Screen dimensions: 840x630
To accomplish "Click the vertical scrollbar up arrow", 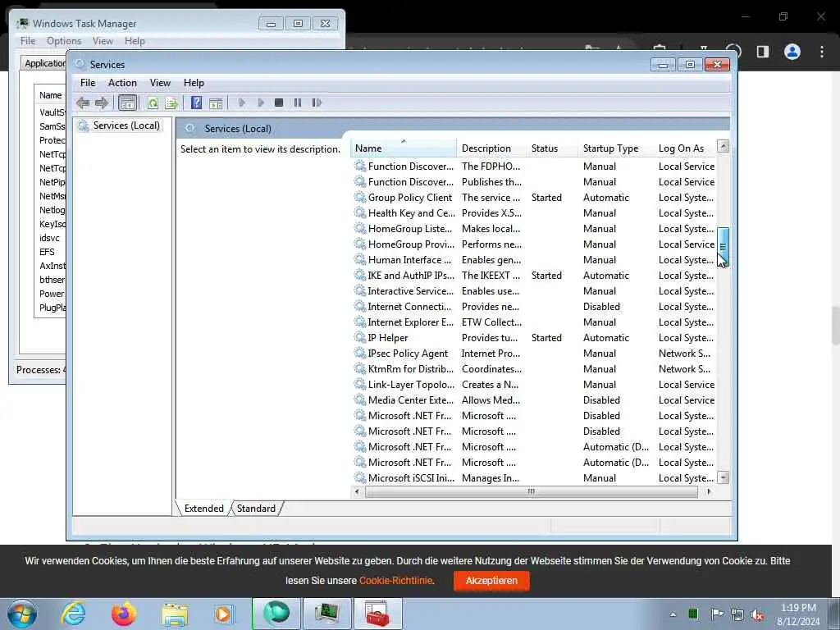I will 723,146.
